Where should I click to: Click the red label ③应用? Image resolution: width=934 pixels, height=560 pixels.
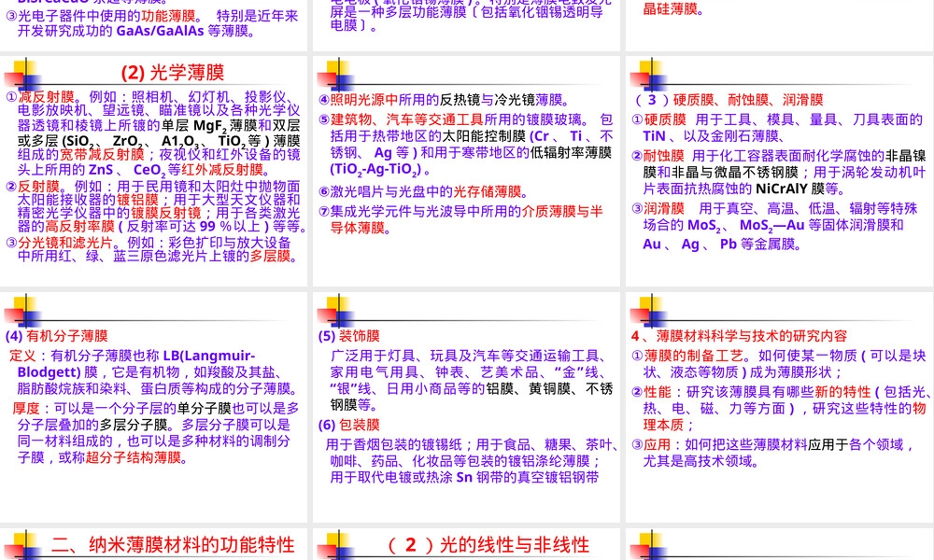(651, 445)
